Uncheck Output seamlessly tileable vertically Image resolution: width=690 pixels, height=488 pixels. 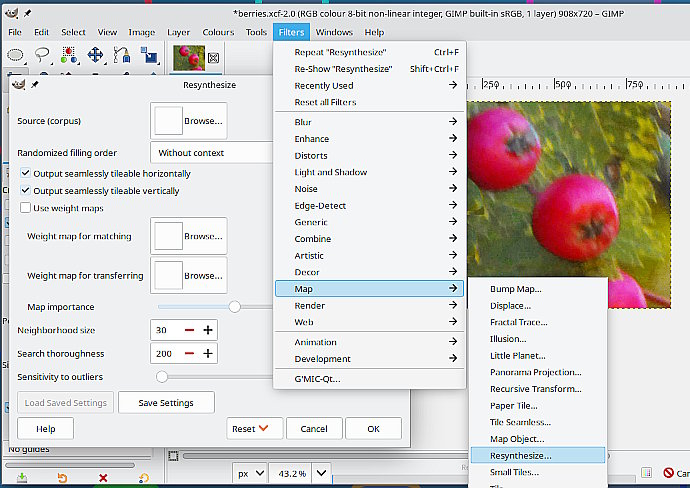click(26, 190)
